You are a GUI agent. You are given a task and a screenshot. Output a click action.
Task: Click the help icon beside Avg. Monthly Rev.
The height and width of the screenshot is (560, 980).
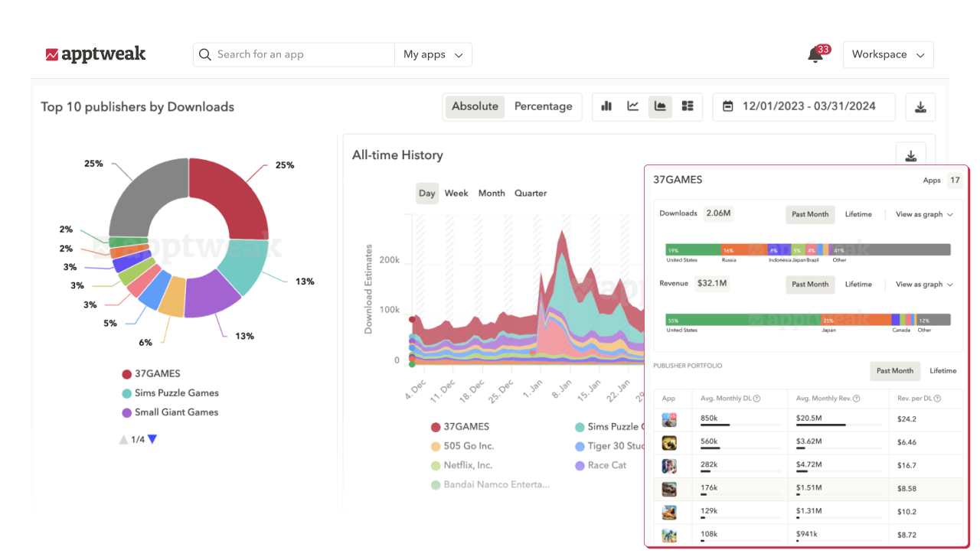tap(857, 399)
